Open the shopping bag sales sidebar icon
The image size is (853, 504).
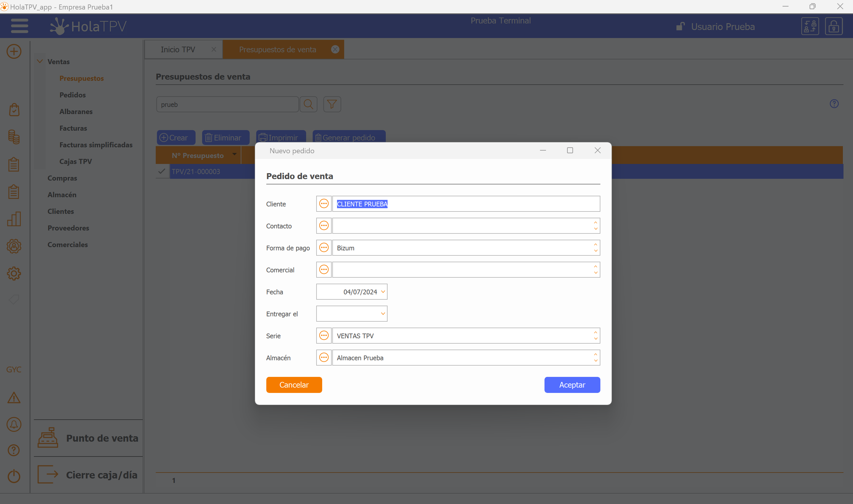coord(14,110)
